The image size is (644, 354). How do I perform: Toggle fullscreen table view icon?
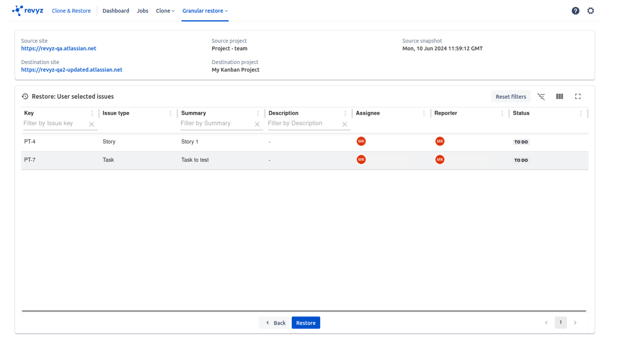click(x=578, y=97)
